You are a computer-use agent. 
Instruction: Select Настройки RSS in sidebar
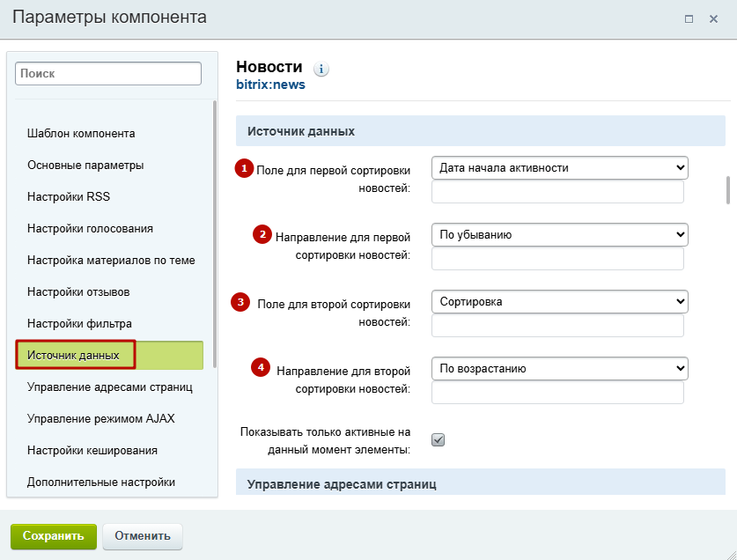69,196
